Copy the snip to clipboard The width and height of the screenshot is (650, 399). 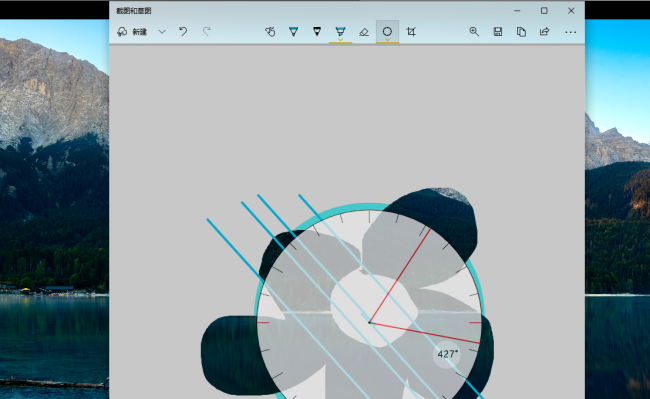(x=521, y=32)
